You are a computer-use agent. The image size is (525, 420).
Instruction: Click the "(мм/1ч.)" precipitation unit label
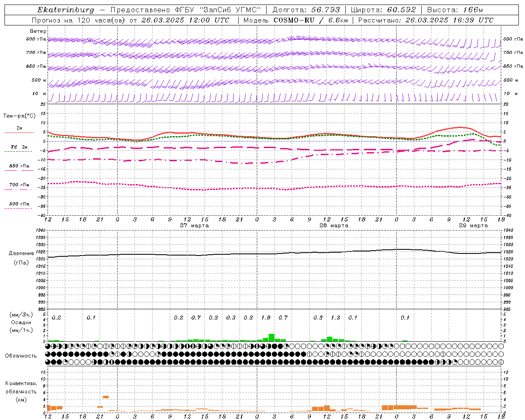(x=21, y=330)
